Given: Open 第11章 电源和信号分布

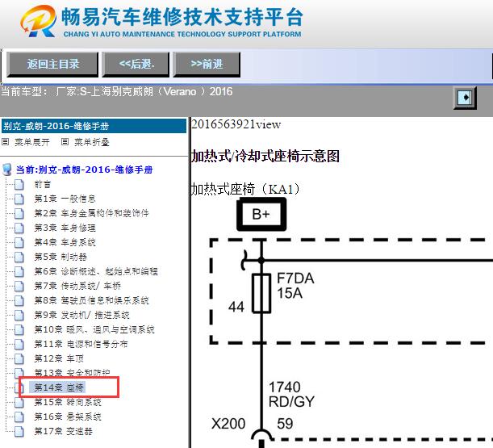Looking at the screenshot, I should [x=81, y=344].
